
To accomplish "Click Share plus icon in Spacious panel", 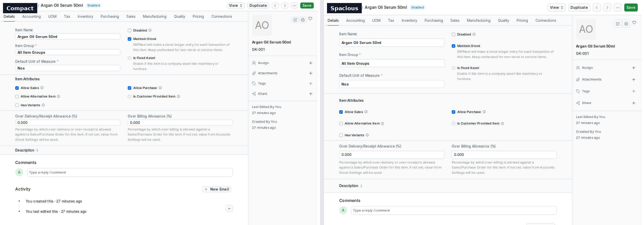I will 634,103.
